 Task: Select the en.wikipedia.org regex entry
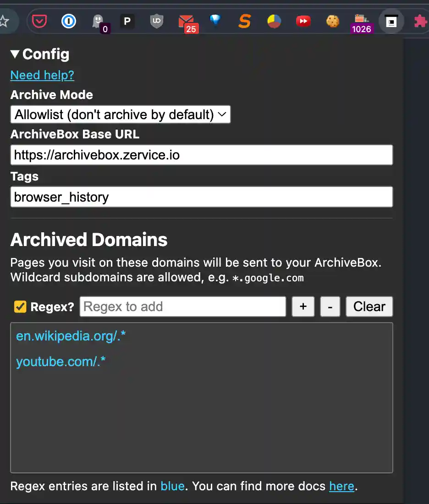click(x=71, y=336)
